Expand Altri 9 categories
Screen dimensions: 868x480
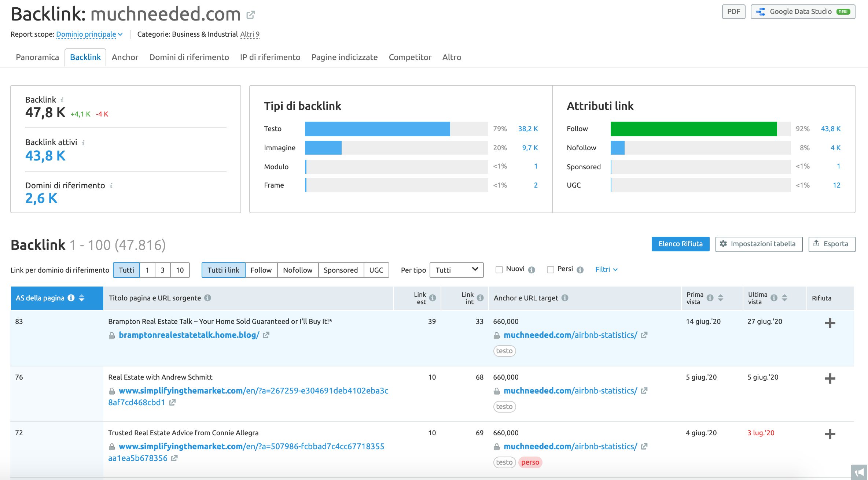250,34
